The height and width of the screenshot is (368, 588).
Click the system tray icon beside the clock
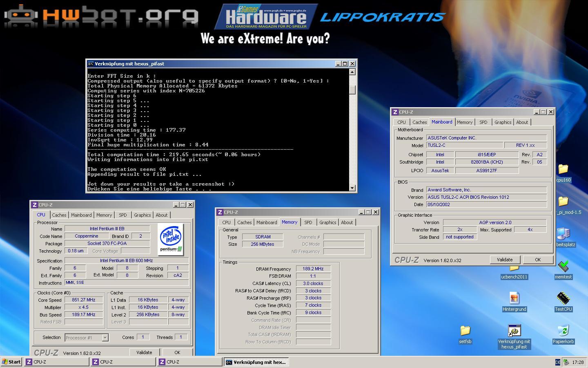coord(566,362)
